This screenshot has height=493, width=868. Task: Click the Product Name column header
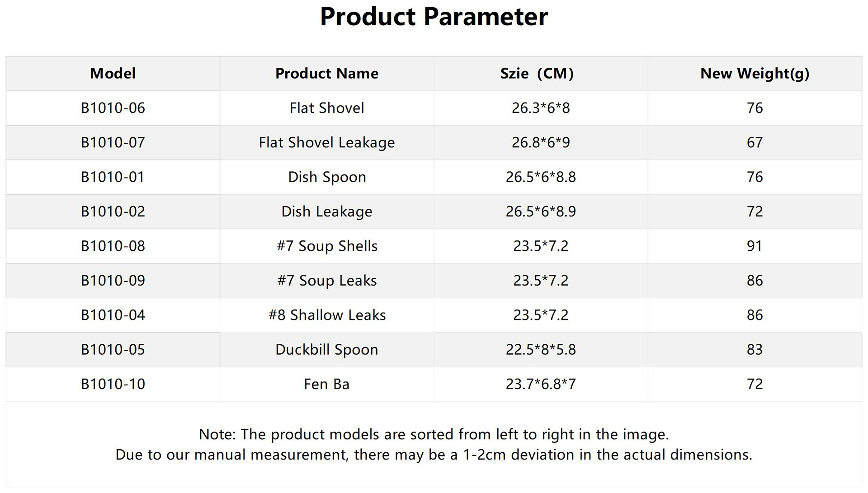click(326, 73)
